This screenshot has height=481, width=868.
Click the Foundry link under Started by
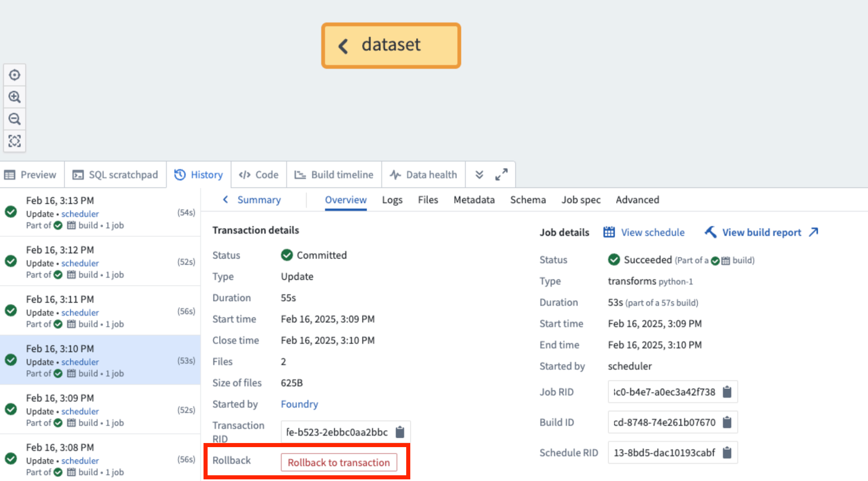[299, 404]
